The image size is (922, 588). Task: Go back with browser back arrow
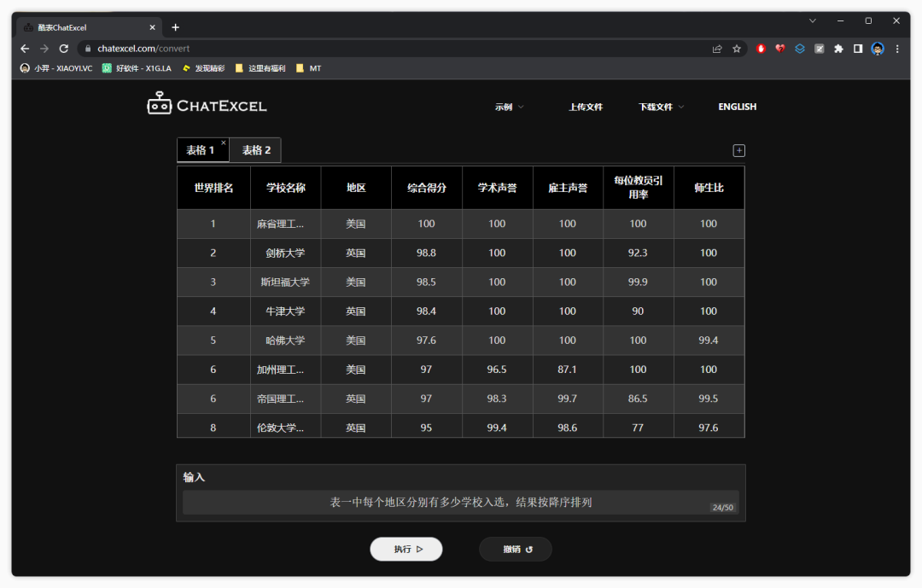(25, 49)
